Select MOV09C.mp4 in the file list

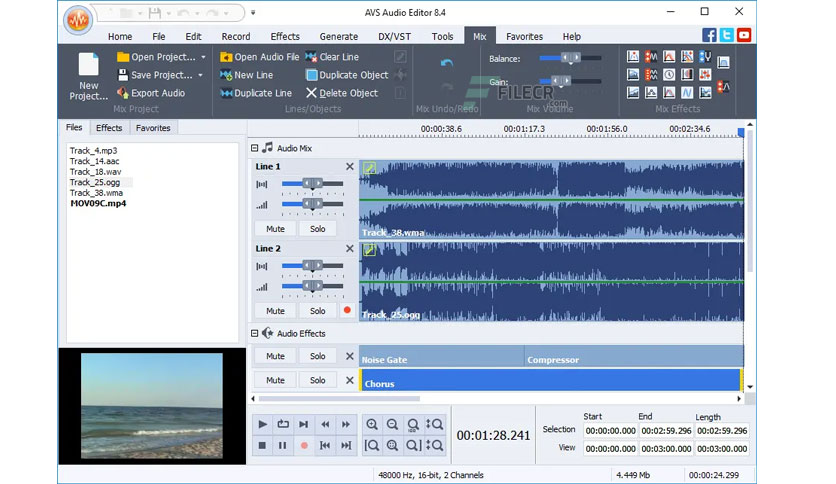(x=98, y=204)
